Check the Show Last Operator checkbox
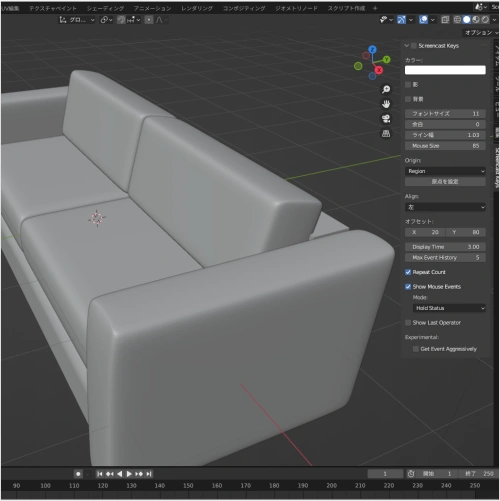500x501 pixels. [x=408, y=323]
